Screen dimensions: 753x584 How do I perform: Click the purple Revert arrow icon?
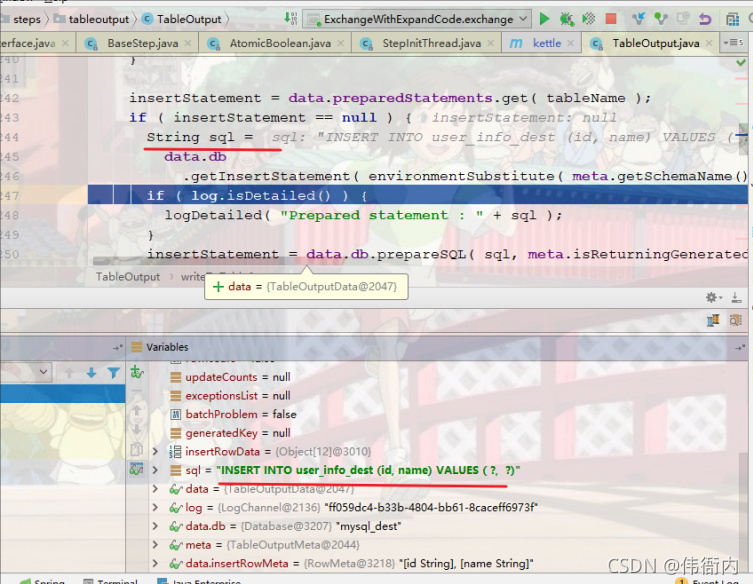pos(705,19)
